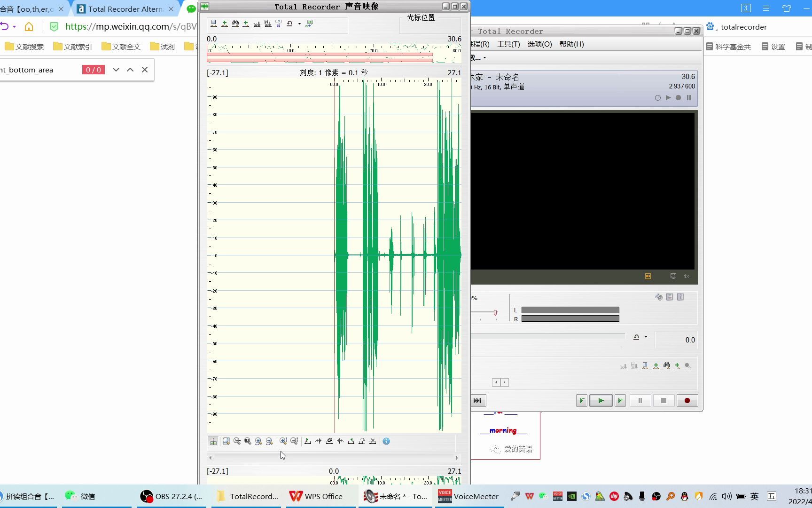Open the 文献全文 bookmark folder

[x=121, y=47]
